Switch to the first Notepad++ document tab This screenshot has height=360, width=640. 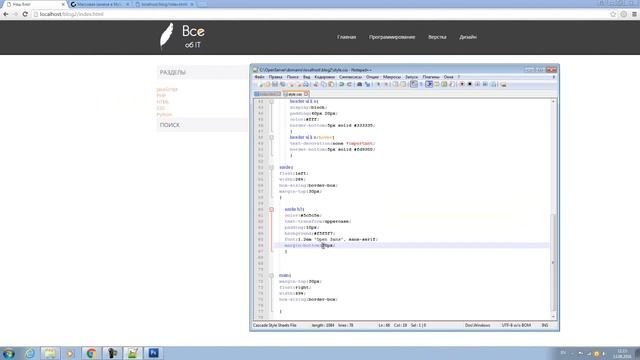coord(267,94)
